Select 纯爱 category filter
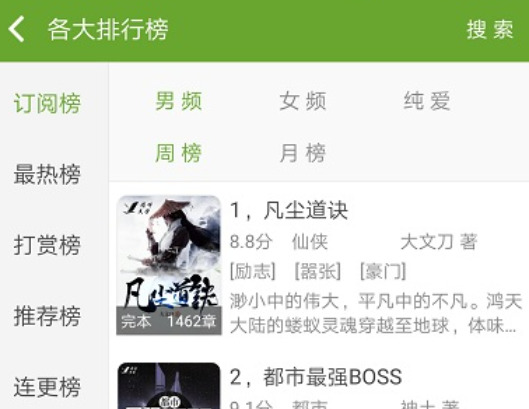This screenshot has width=529, height=409. 427,101
